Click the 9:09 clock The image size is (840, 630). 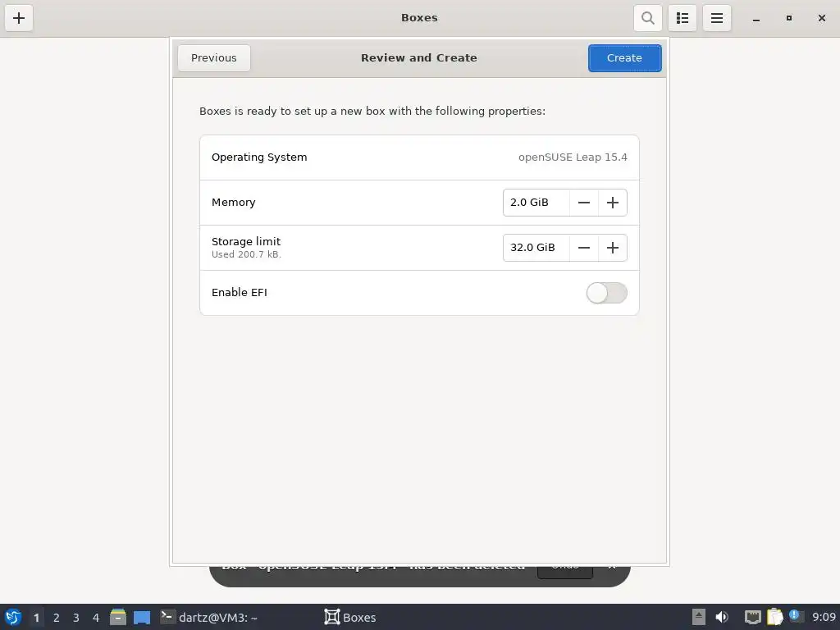pos(824,617)
